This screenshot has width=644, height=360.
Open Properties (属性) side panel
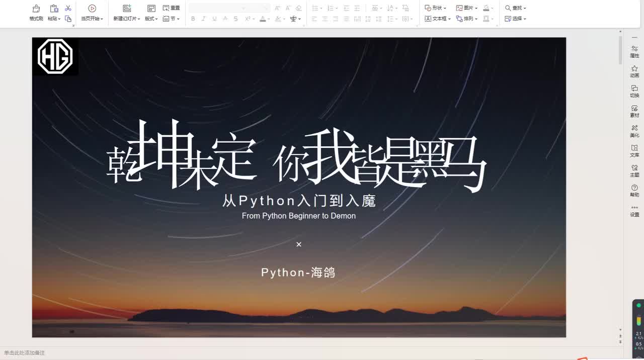[634, 52]
